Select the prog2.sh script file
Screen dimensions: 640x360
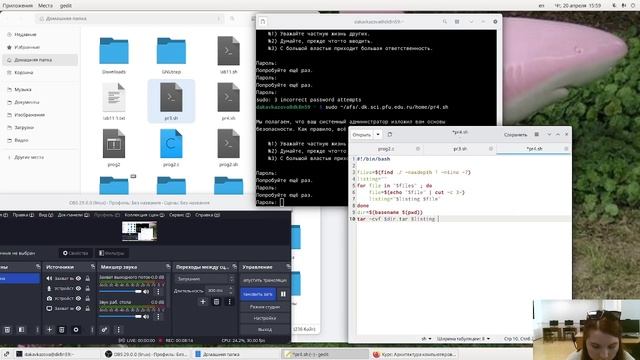click(229, 144)
